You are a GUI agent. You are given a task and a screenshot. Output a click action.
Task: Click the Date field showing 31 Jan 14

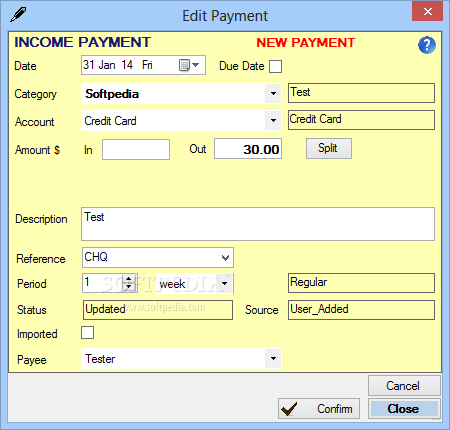pyautogui.click(x=143, y=65)
